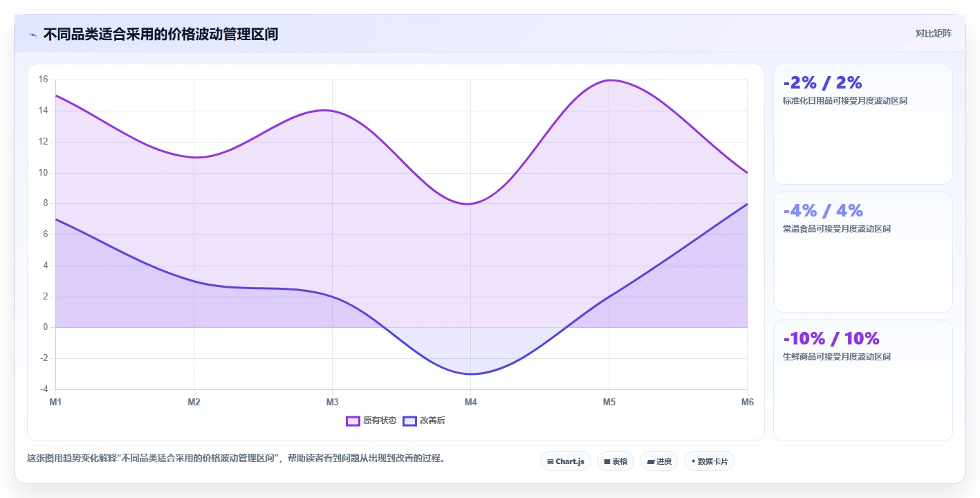
Task: Click 生鲜商品可接受月度波动区间 caption
Action: tap(837, 357)
